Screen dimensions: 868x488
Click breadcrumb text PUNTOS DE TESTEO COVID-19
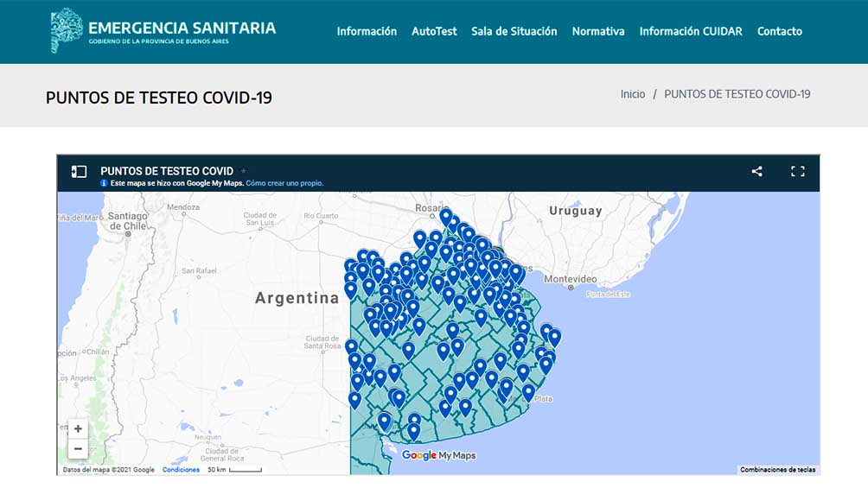737,94
